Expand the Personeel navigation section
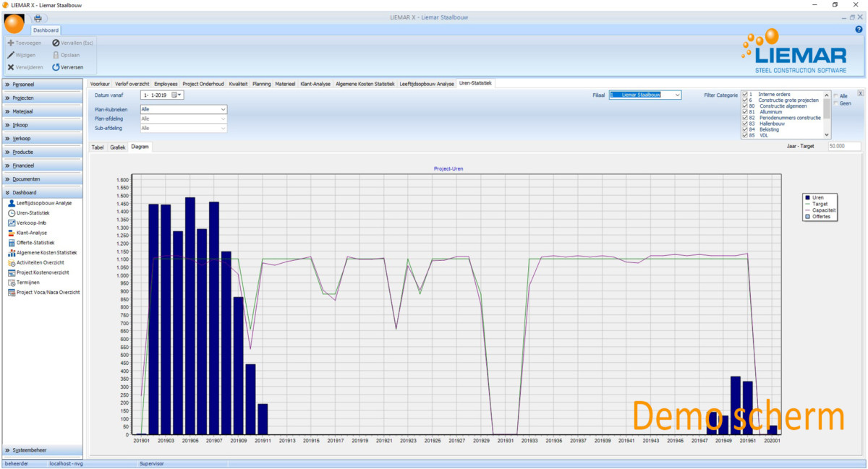The width and height of the screenshot is (868, 469). point(42,85)
